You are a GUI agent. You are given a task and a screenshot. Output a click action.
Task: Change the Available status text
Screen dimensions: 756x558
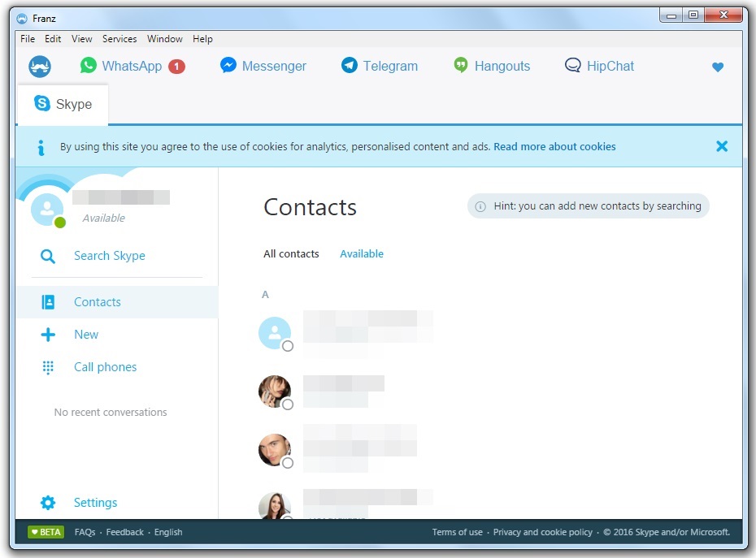[104, 218]
